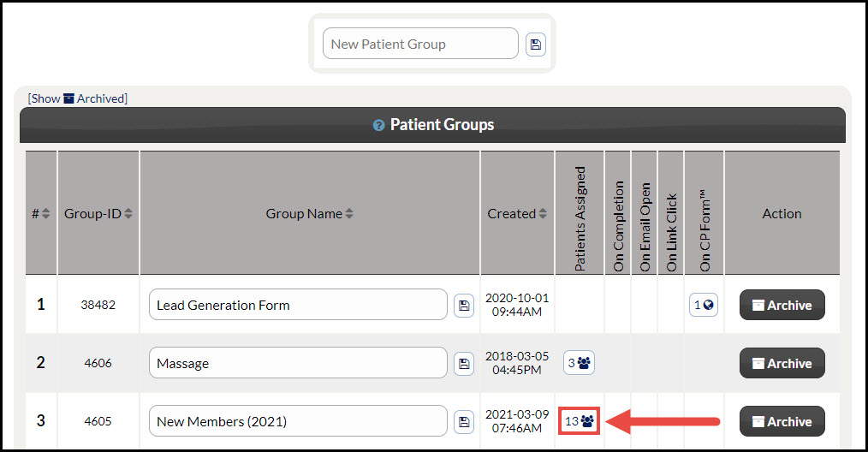Edit the Massage group name field
Viewport: 868px width, 452px height.
tap(298, 363)
